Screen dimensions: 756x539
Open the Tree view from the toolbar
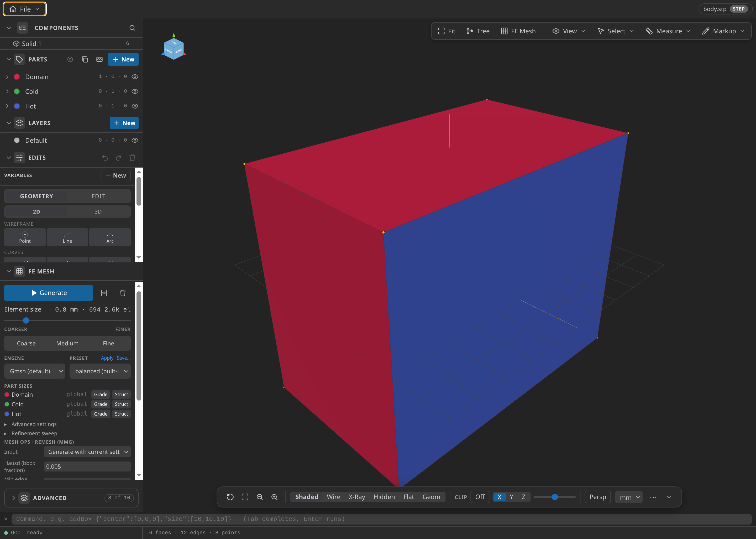478,31
